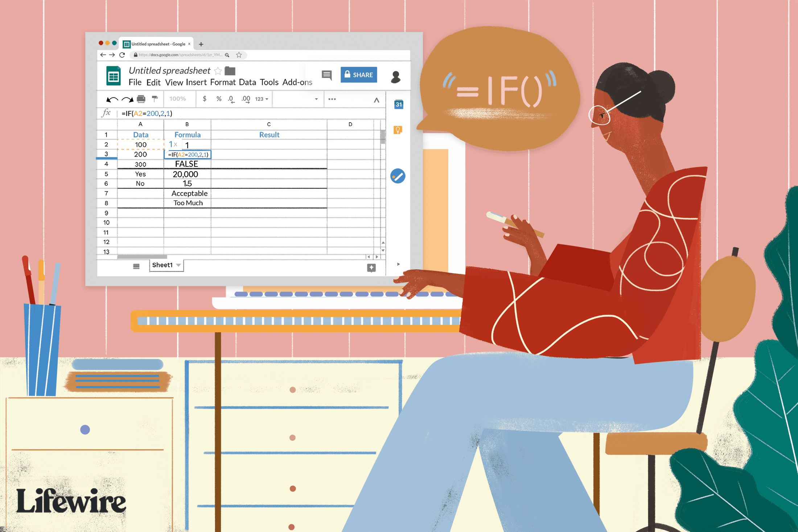Click the address bar search magnifier icon
Viewport: 798px width, 532px height.
(x=227, y=55)
